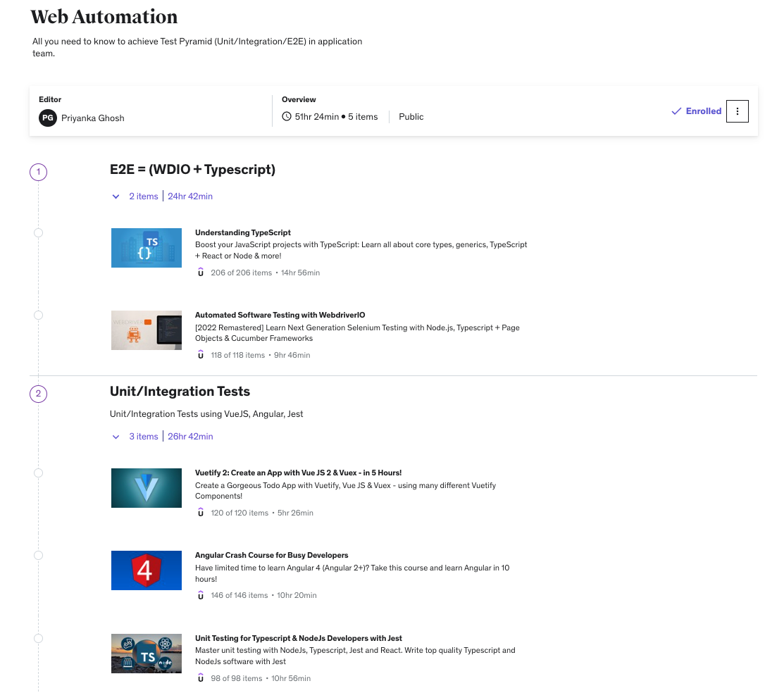Viewport: 784px width, 693px height.
Task: Click the Vuetify 2 course thumbnail
Action: 146,487
